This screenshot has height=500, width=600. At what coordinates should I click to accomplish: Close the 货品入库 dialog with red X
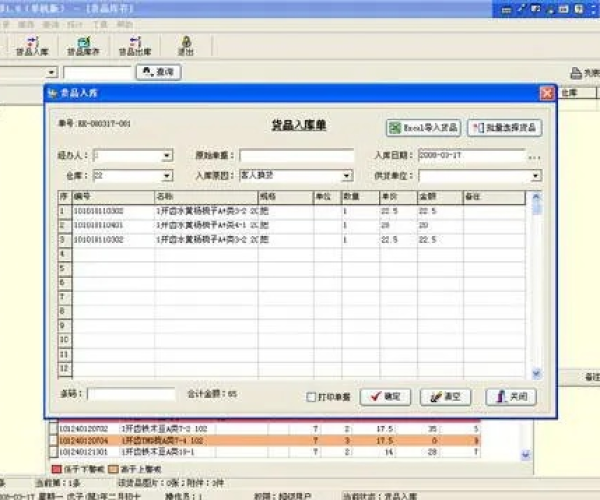coord(547,93)
